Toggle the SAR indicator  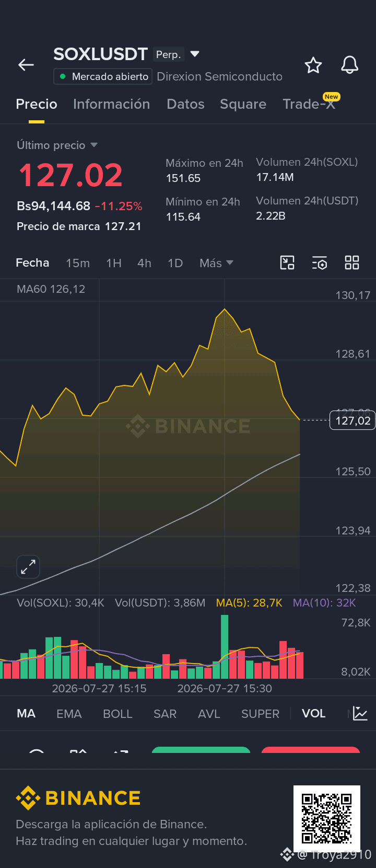(165, 714)
